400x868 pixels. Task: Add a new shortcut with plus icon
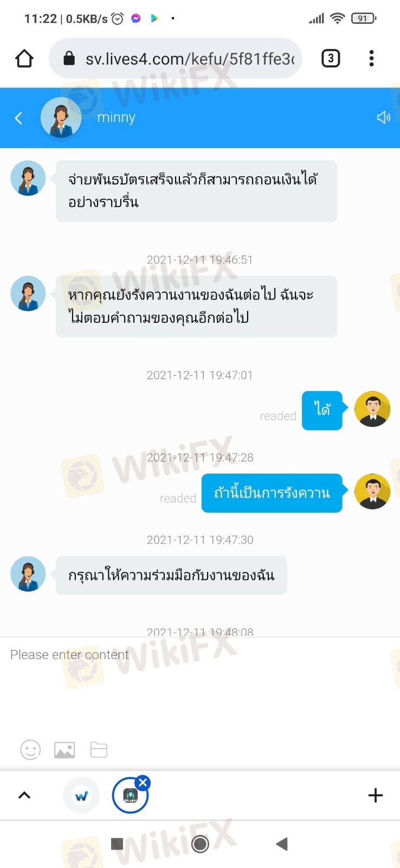point(376,795)
